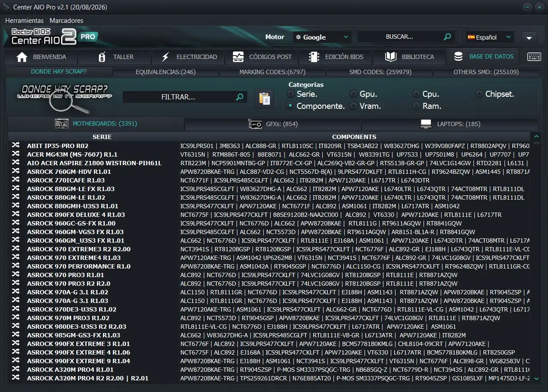
Task: Open the SMD CODES: (259979) subtab
Action: pos(379,72)
